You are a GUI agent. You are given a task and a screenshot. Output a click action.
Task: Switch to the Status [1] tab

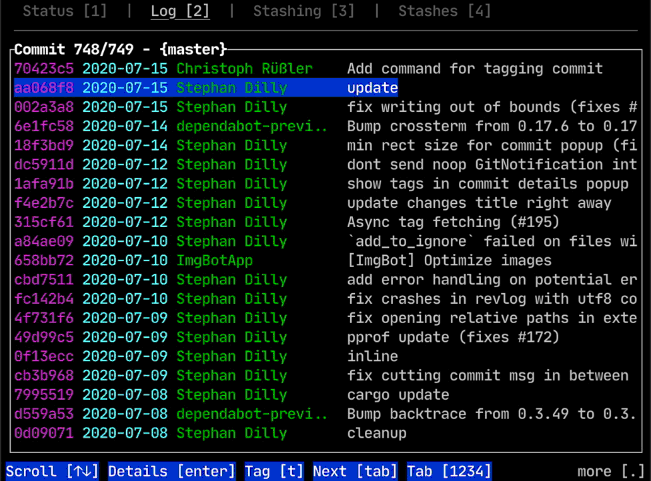[x=64, y=12]
